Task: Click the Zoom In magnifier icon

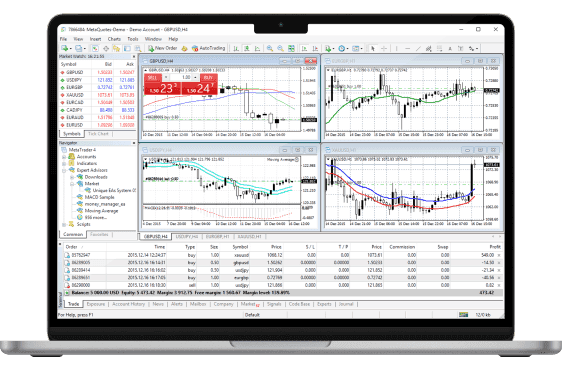Action: click(x=270, y=48)
